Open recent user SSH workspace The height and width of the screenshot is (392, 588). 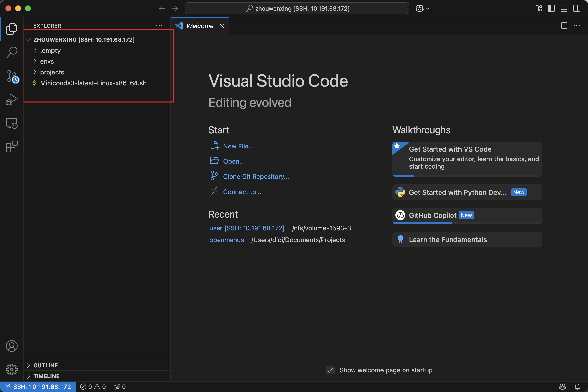pos(247,228)
